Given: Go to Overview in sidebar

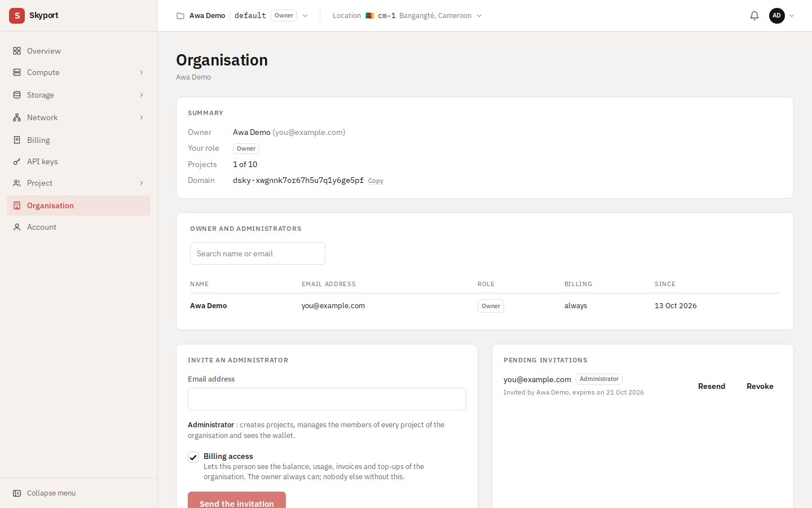Looking at the screenshot, I should coord(78,51).
